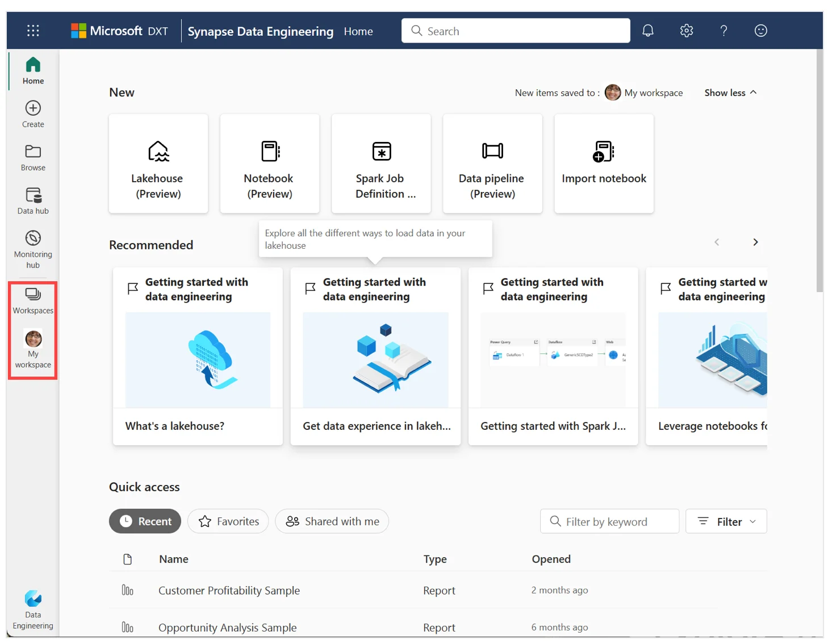This screenshot has width=828, height=644.
Task: Click the help question mark icon
Action: click(724, 31)
